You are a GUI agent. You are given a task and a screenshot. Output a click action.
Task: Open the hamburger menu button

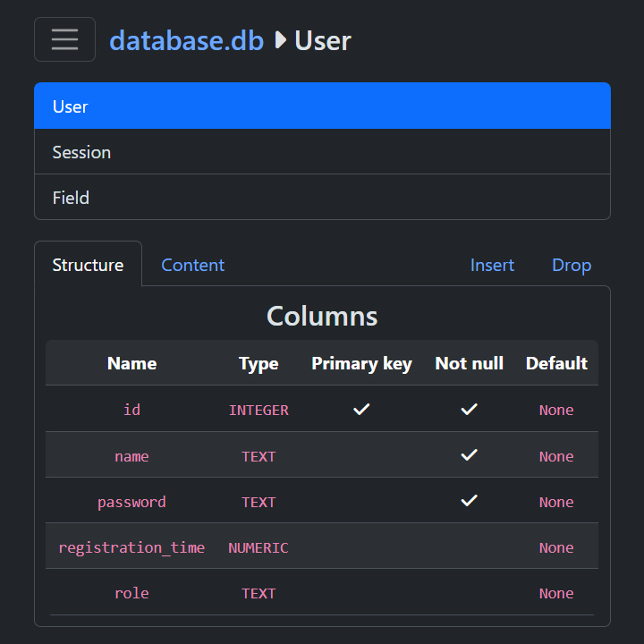pyautogui.click(x=64, y=39)
